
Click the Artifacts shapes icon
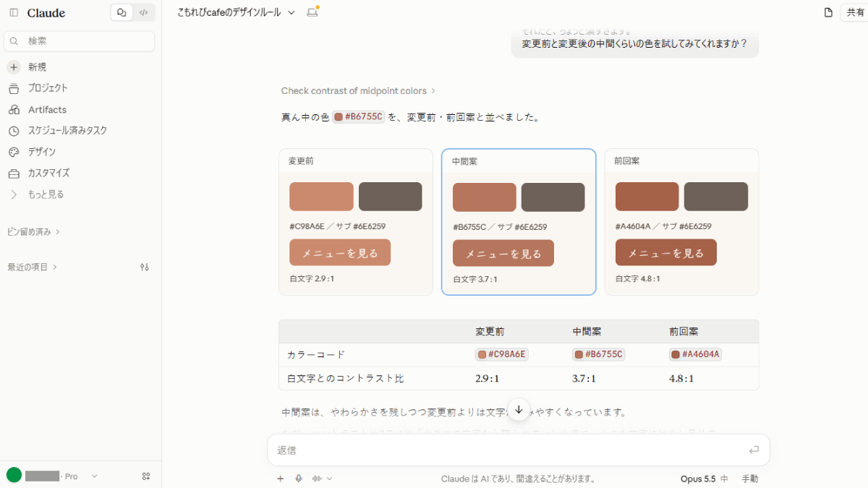pyautogui.click(x=14, y=110)
